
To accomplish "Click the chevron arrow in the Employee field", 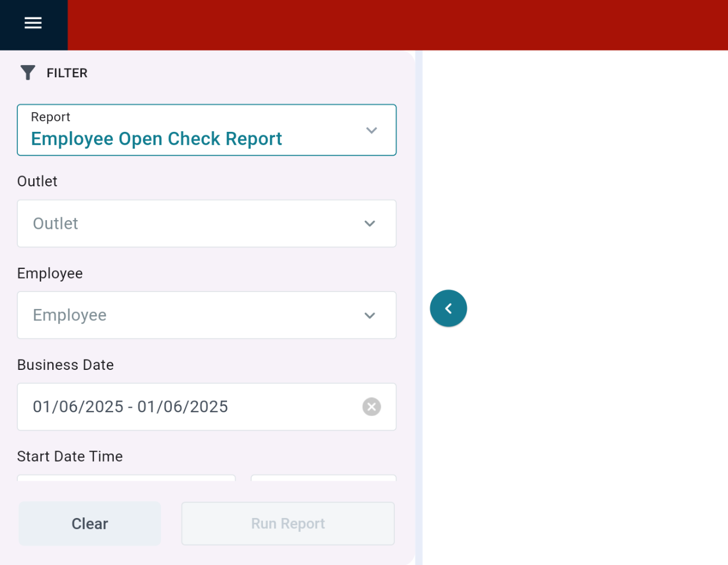I will [370, 315].
